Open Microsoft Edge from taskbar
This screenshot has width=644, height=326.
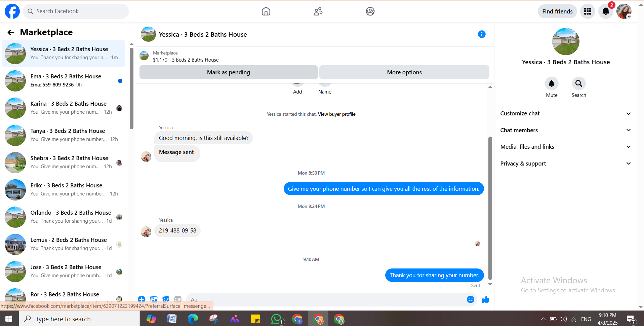coord(193,319)
